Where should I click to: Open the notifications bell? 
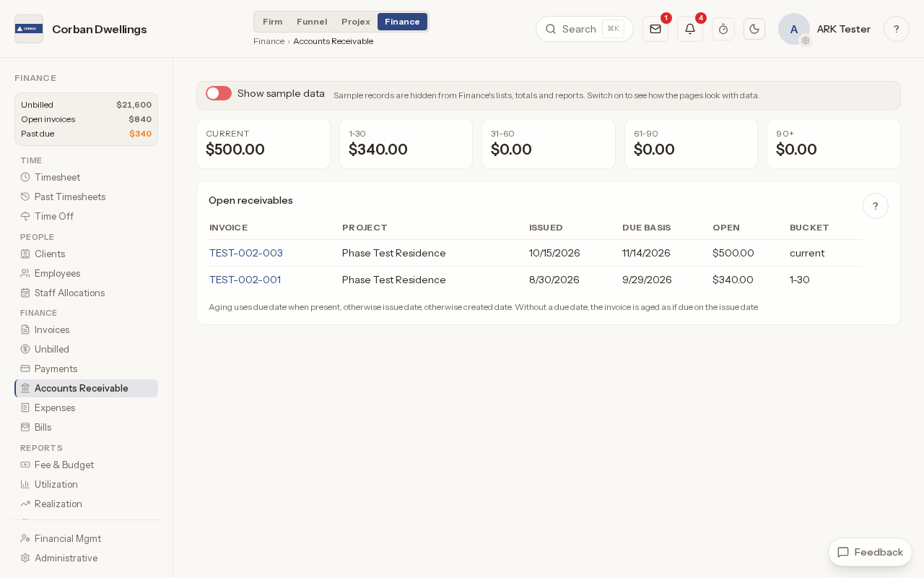(x=690, y=29)
